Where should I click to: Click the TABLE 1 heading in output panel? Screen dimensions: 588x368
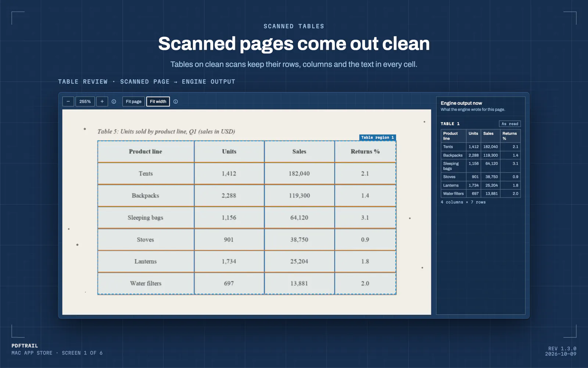tap(450, 124)
